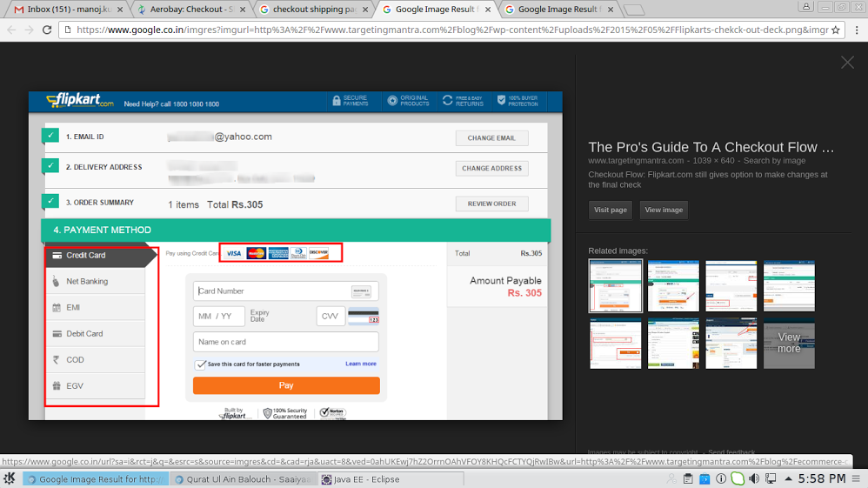Viewport: 868px width, 488px height.
Task: Click the info notifications tray icon
Action: [x=721, y=479]
